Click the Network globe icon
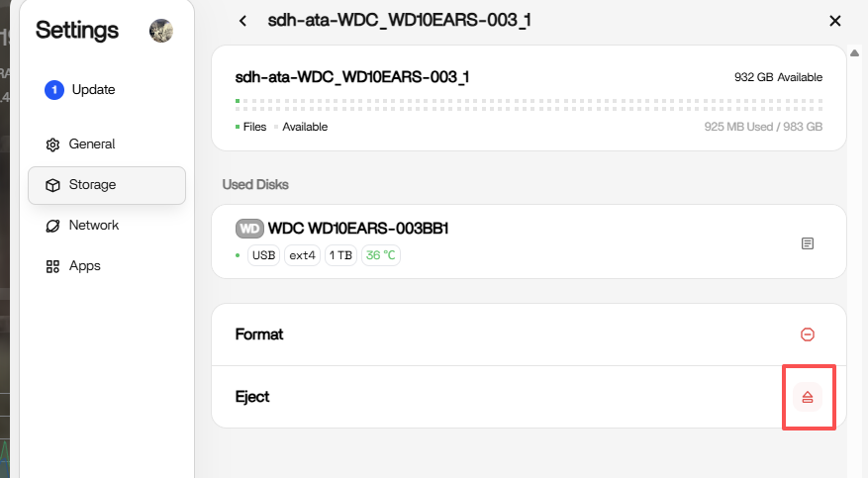Image resolution: width=868 pixels, height=478 pixels. (53, 226)
